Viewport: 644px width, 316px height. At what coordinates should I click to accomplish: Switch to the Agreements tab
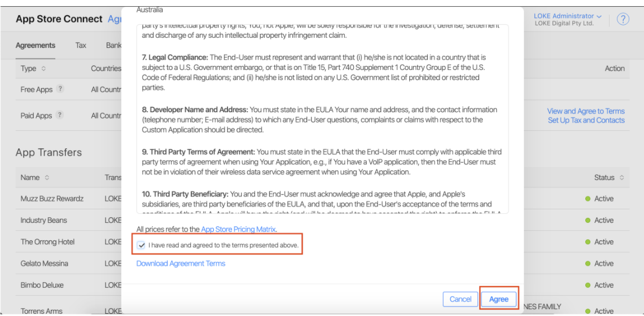pos(36,46)
